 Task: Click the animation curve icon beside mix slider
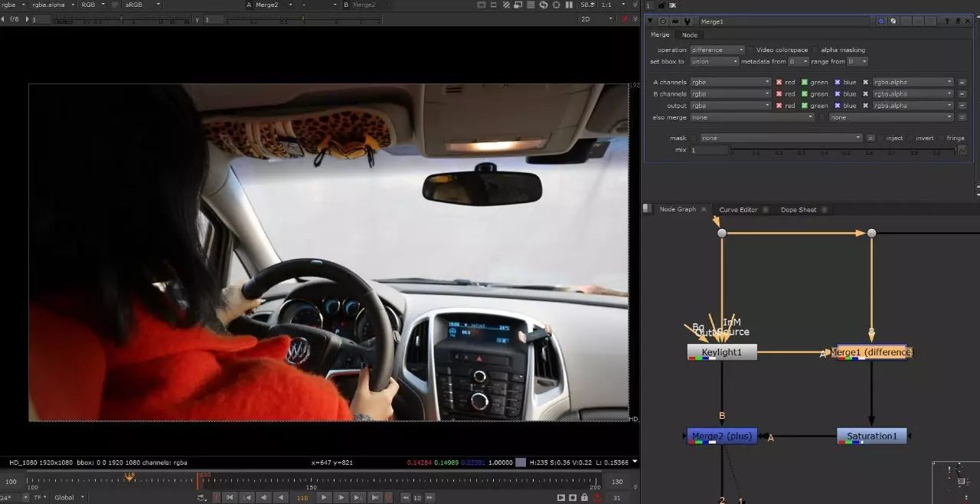click(x=962, y=150)
